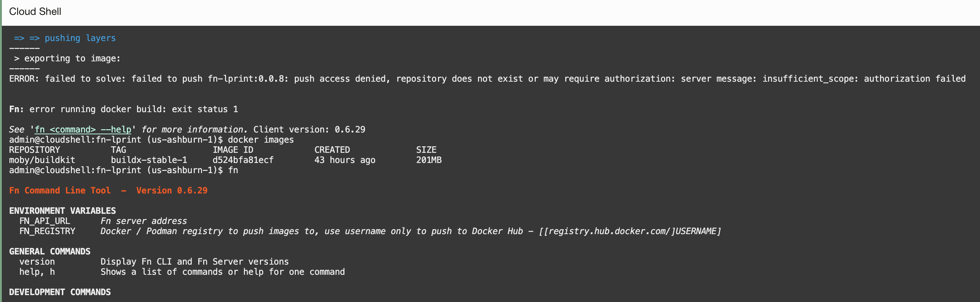
Task: Click the 'pushing layers' blue output line
Action: click(x=80, y=38)
